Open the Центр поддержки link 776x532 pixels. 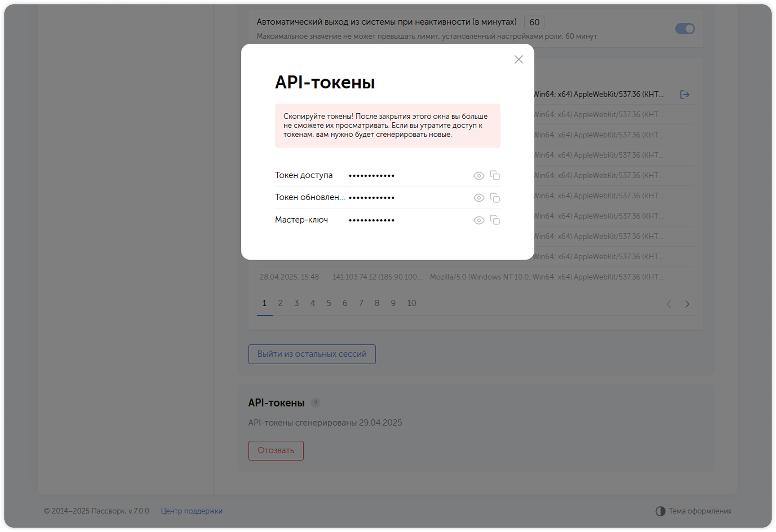tap(191, 511)
